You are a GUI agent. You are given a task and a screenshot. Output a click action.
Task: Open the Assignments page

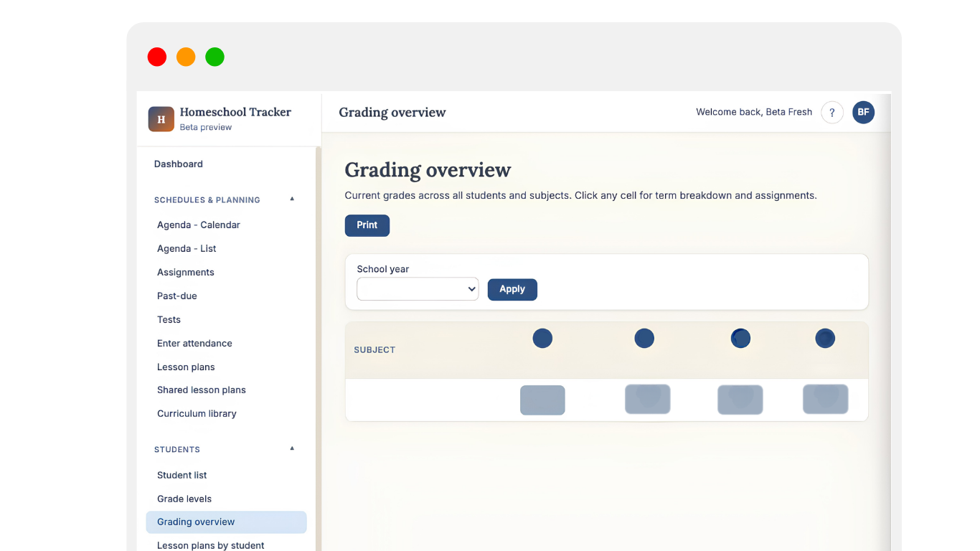[x=186, y=273]
